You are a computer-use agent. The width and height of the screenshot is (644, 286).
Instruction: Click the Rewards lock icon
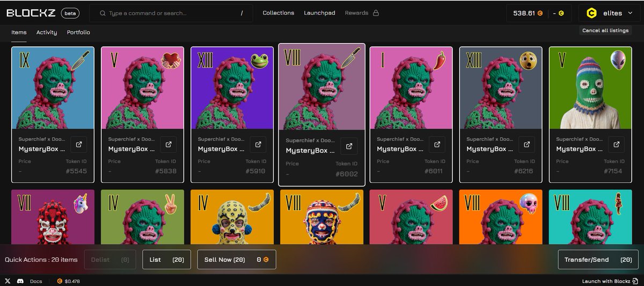click(376, 12)
